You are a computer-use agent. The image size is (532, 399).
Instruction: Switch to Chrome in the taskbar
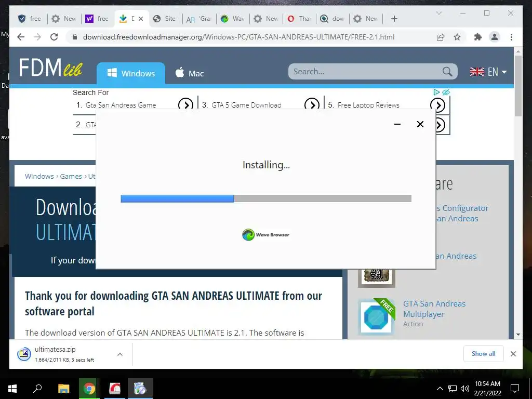click(x=89, y=389)
